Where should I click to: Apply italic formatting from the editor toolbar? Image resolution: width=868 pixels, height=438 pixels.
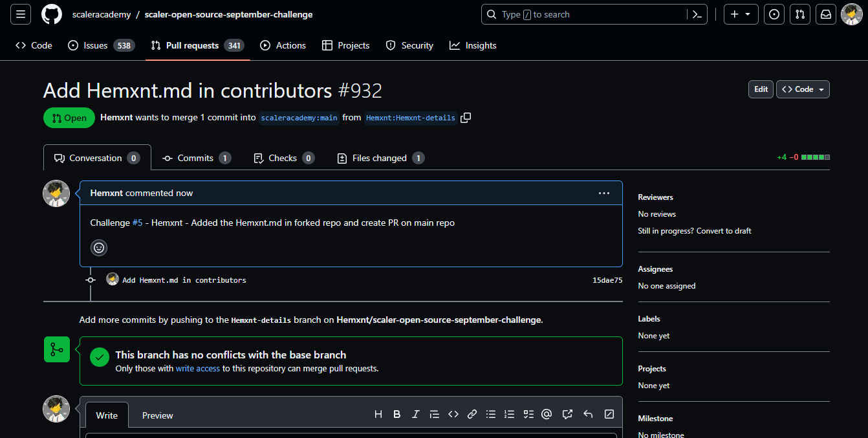point(415,414)
